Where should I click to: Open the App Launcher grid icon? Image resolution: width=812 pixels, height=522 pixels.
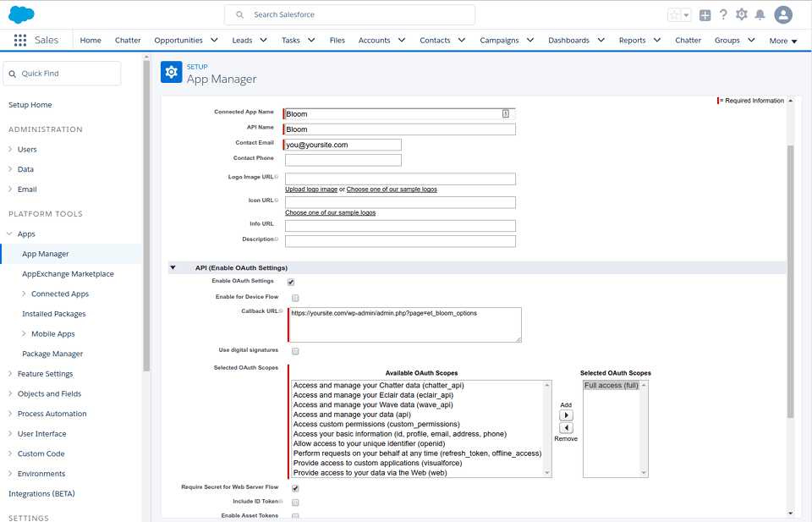pyautogui.click(x=19, y=40)
